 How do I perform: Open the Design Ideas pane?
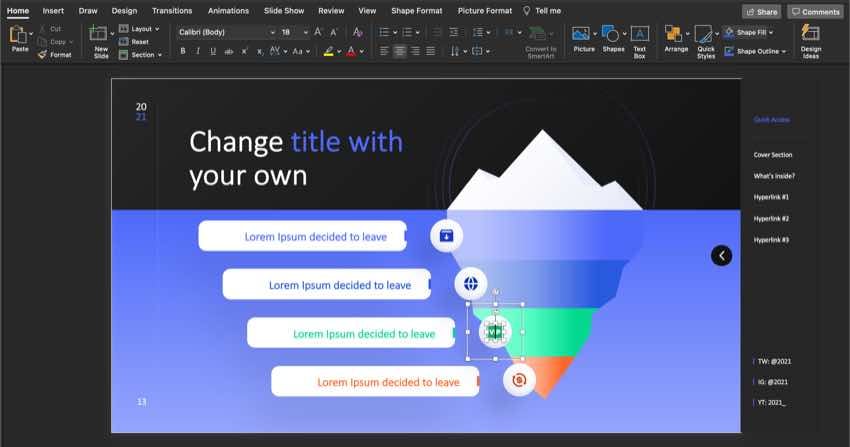[x=811, y=38]
